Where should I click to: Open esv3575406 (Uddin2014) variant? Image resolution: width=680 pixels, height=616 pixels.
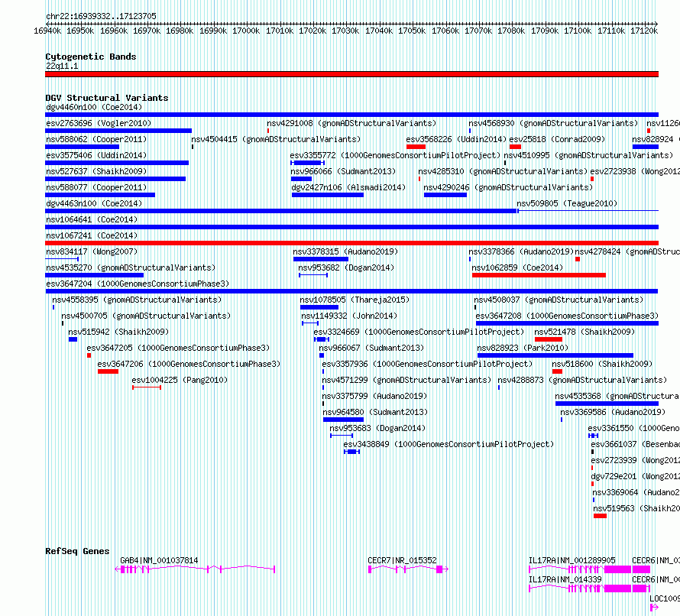click(96, 155)
